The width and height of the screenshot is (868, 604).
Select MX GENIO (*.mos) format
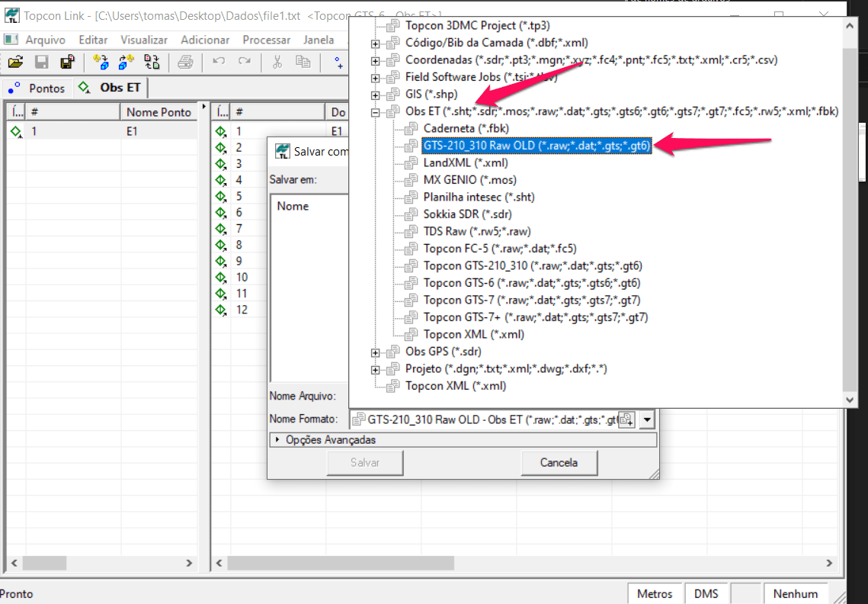(x=470, y=180)
